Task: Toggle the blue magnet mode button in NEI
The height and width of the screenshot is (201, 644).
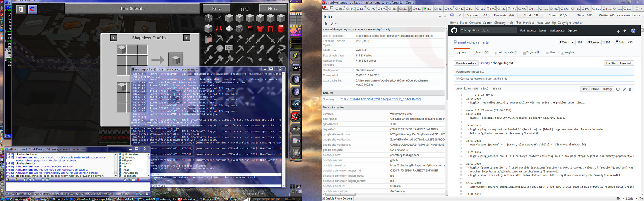Action: pyautogui.click(x=32, y=9)
